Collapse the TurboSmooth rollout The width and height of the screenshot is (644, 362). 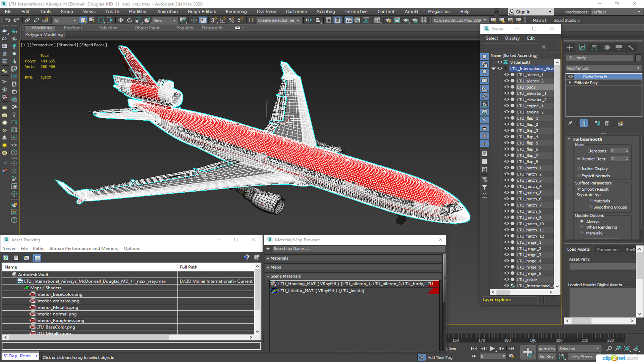pos(569,139)
